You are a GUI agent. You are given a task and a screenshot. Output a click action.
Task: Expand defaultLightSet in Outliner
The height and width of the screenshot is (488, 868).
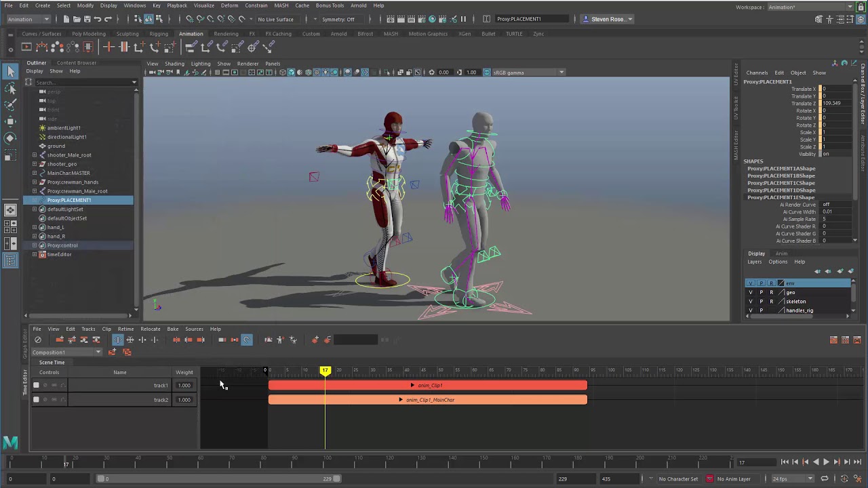(x=35, y=209)
